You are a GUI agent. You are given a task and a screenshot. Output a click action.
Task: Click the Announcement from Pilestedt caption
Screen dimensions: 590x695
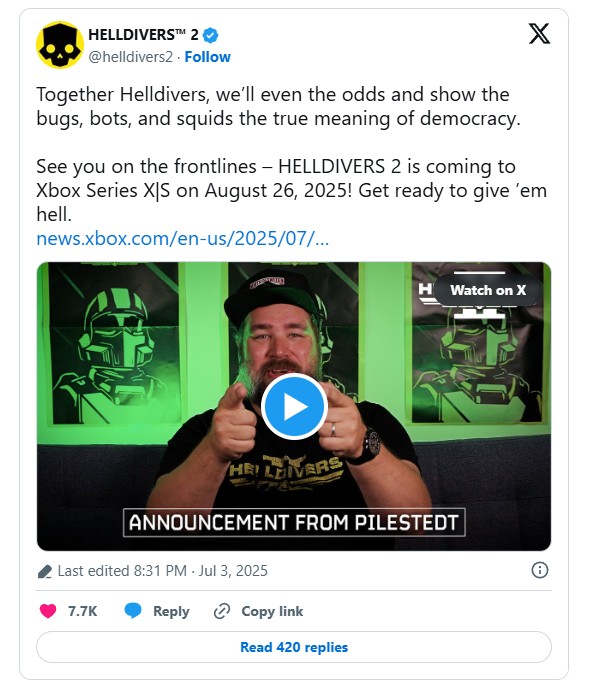[294, 523]
